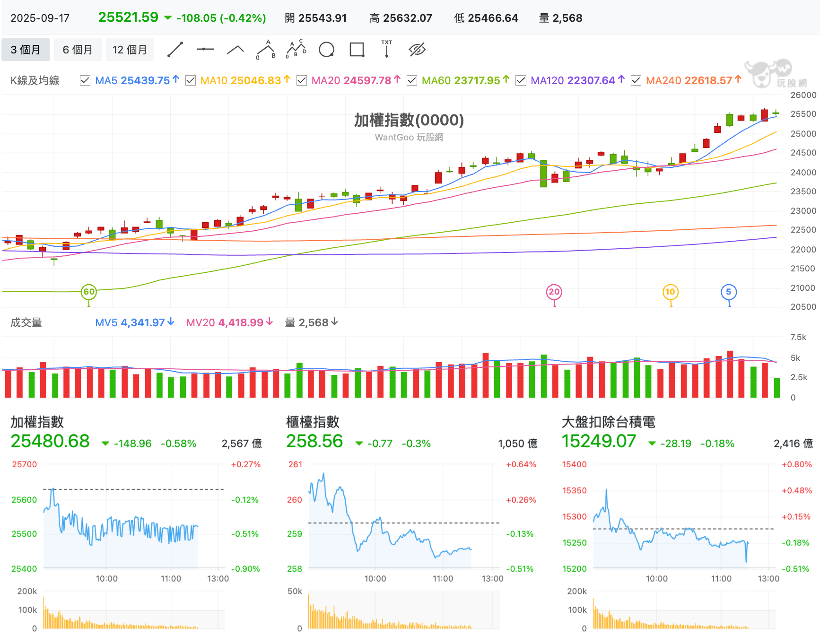
Task: Select the A-B wave pattern tool
Action: point(266,49)
